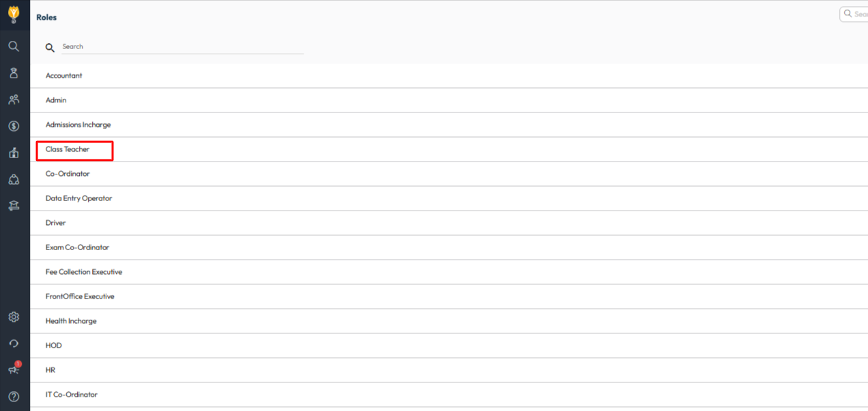Choose the Exam Co-Ordinator role
Screen dimensions: 868x411
(x=77, y=247)
